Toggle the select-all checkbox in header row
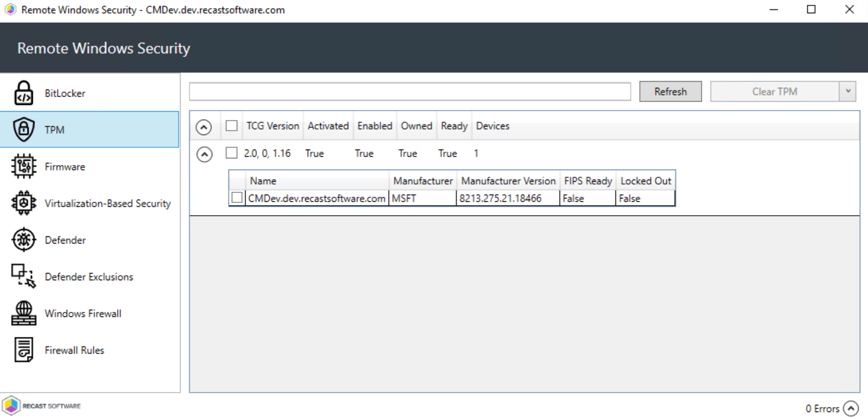The image size is (868, 417). click(231, 126)
